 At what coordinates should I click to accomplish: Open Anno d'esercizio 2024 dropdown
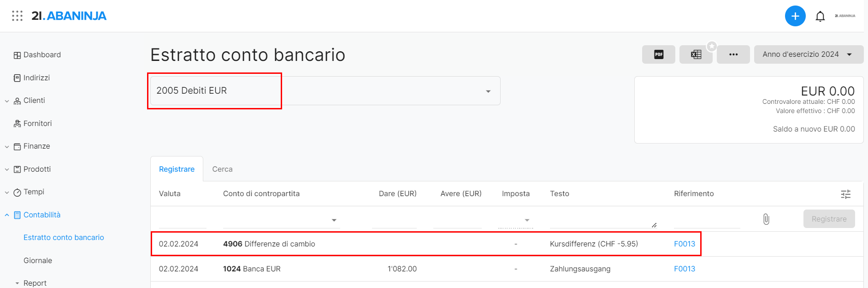[x=809, y=54]
